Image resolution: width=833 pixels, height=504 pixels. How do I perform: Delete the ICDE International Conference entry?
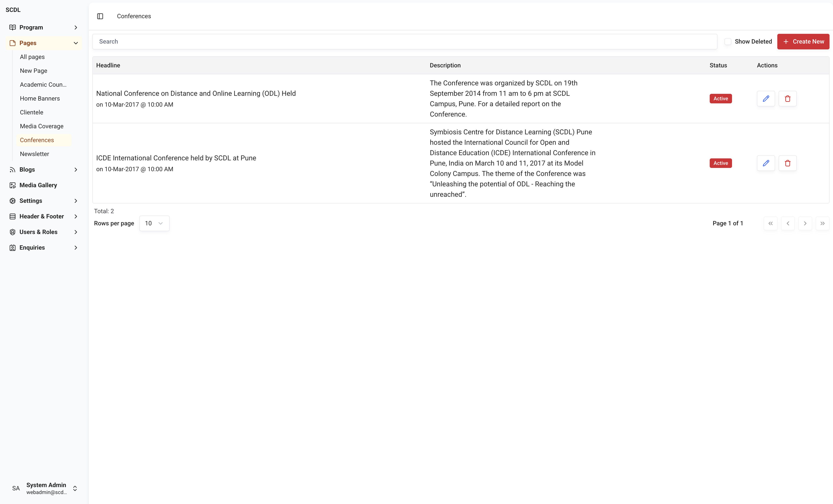[787, 163]
